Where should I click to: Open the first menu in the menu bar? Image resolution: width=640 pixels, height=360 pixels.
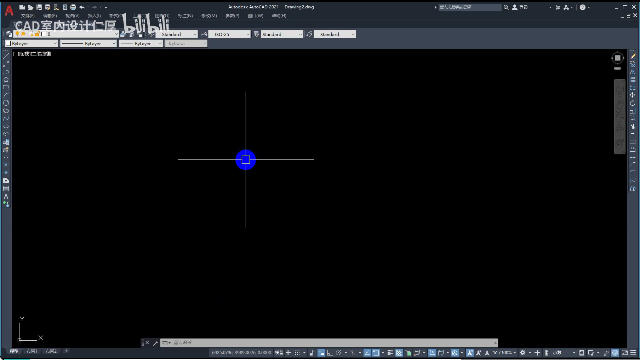pyautogui.click(x=27, y=16)
